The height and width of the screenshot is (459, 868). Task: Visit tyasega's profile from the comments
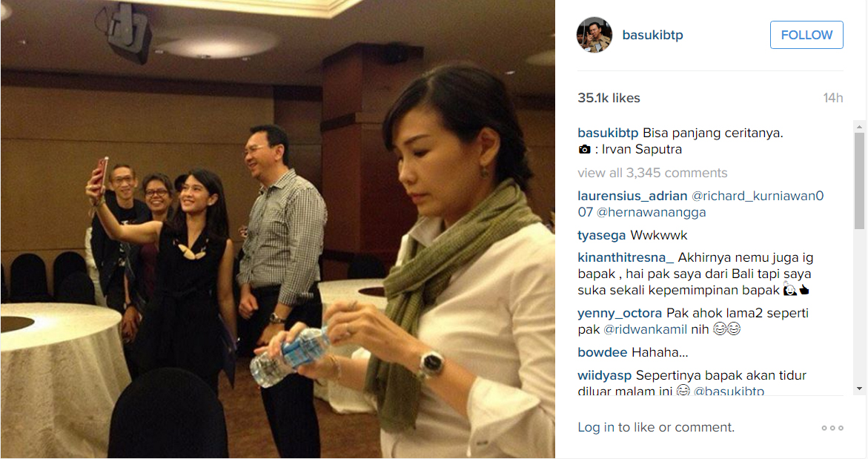[x=602, y=235]
